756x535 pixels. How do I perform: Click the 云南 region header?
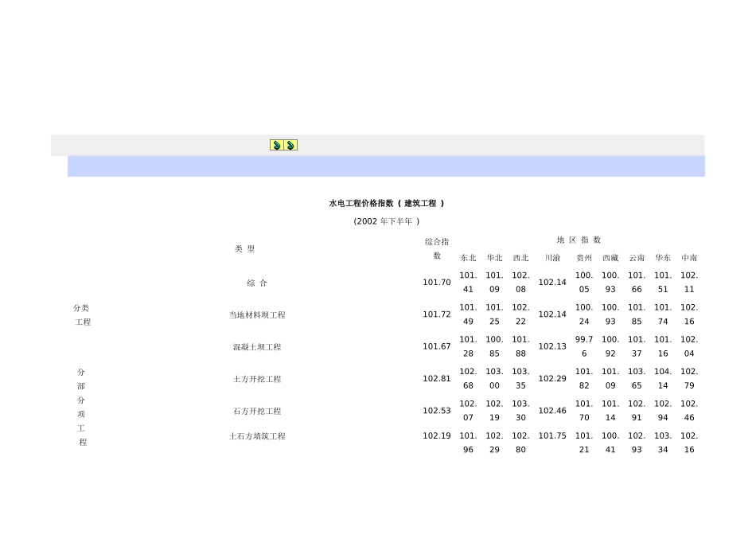[x=637, y=258]
